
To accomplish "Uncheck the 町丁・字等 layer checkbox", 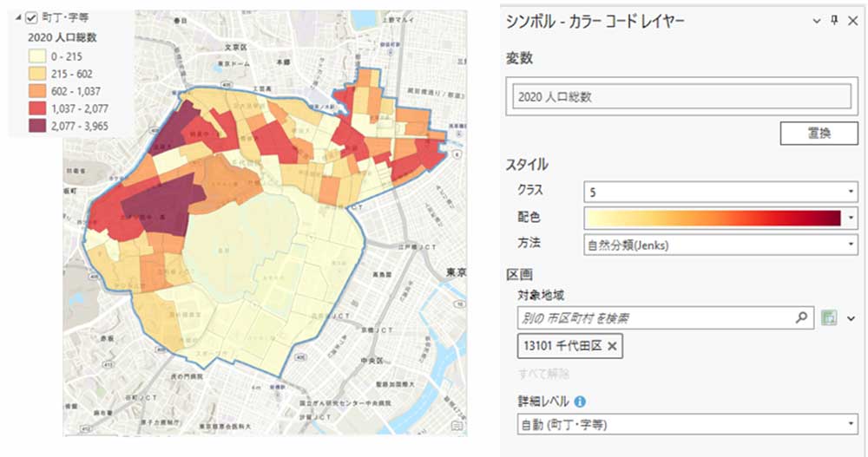I will click(32, 17).
